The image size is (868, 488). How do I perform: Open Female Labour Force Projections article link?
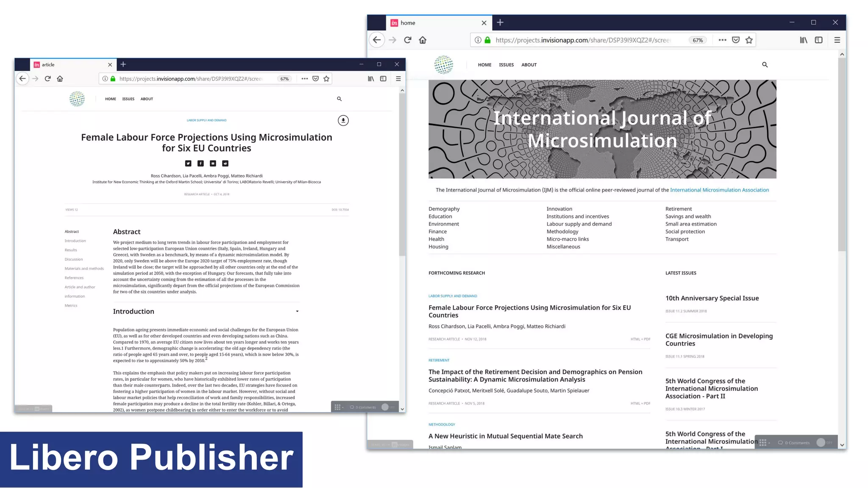[x=529, y=311]
